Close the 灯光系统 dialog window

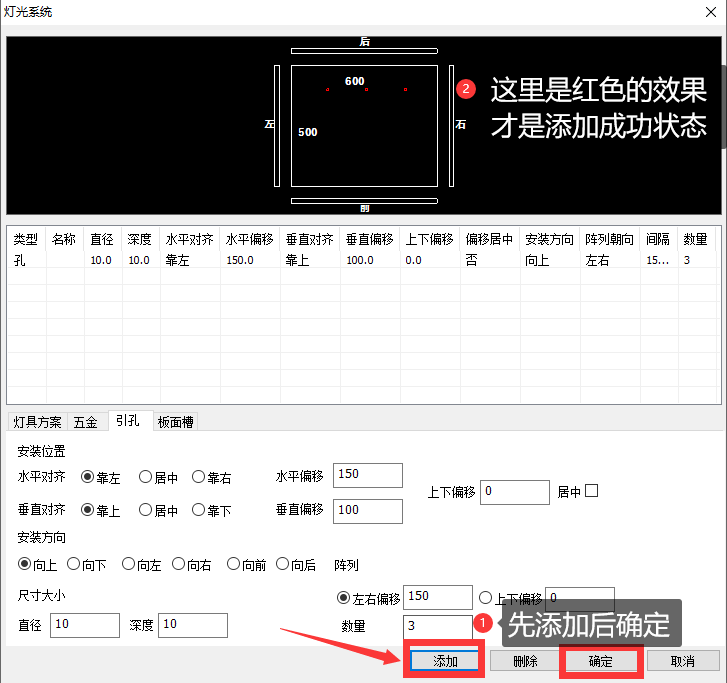click(710, 12)
